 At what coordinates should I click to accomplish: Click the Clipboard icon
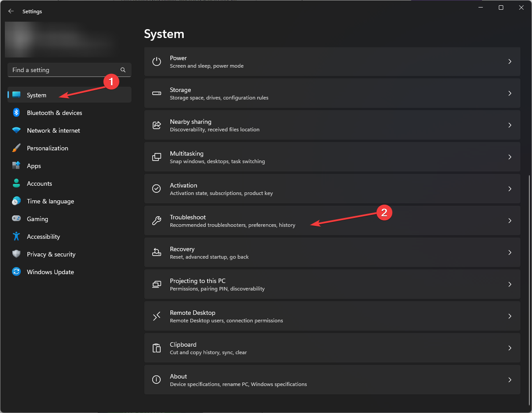157,348
